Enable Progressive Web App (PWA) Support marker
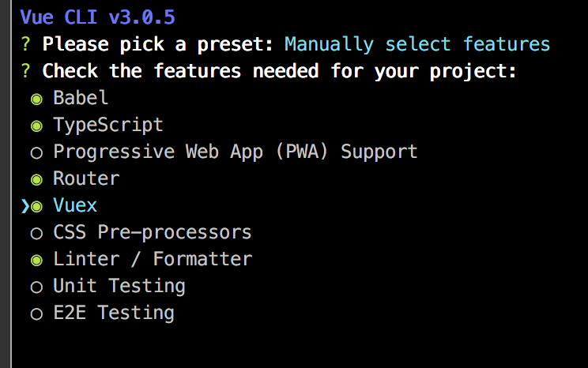The height and width of the screenshot is (368, 588). 36,152
